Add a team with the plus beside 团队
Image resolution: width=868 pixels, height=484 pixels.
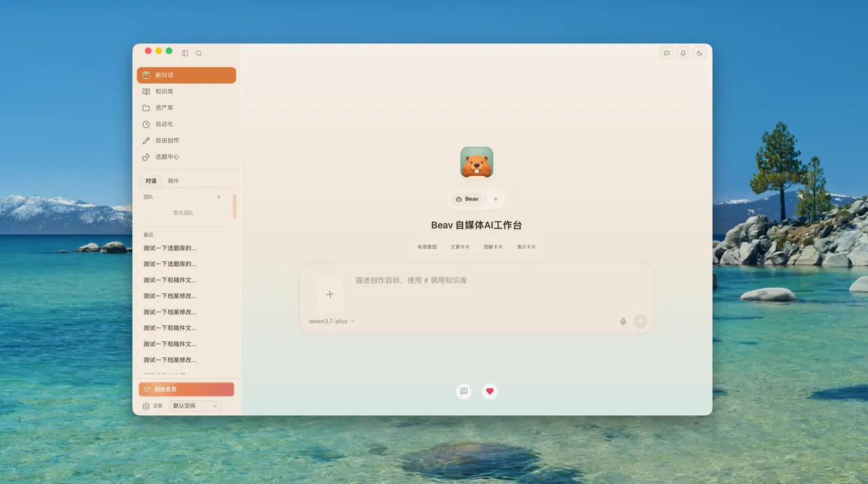[x=218, y=197]
